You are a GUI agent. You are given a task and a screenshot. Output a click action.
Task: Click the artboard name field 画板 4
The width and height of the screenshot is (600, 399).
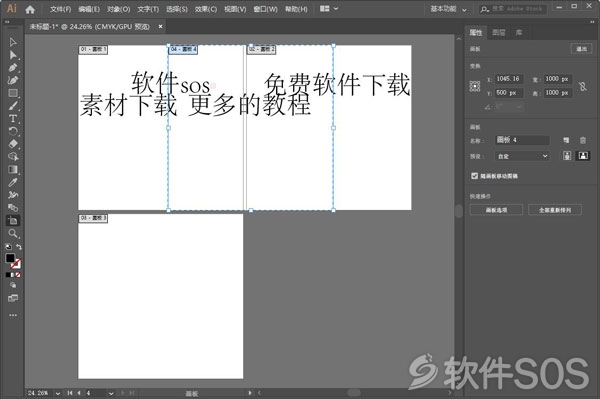[522, 140]
